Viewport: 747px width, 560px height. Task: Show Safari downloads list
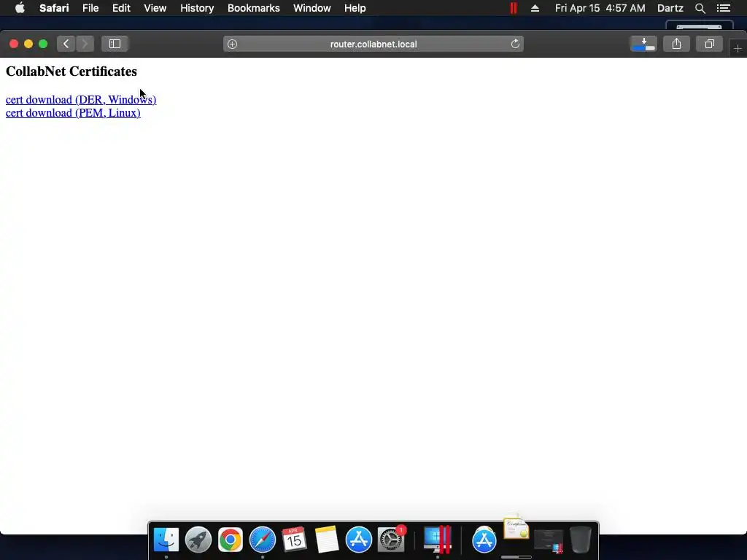click(x=643, y=44)
